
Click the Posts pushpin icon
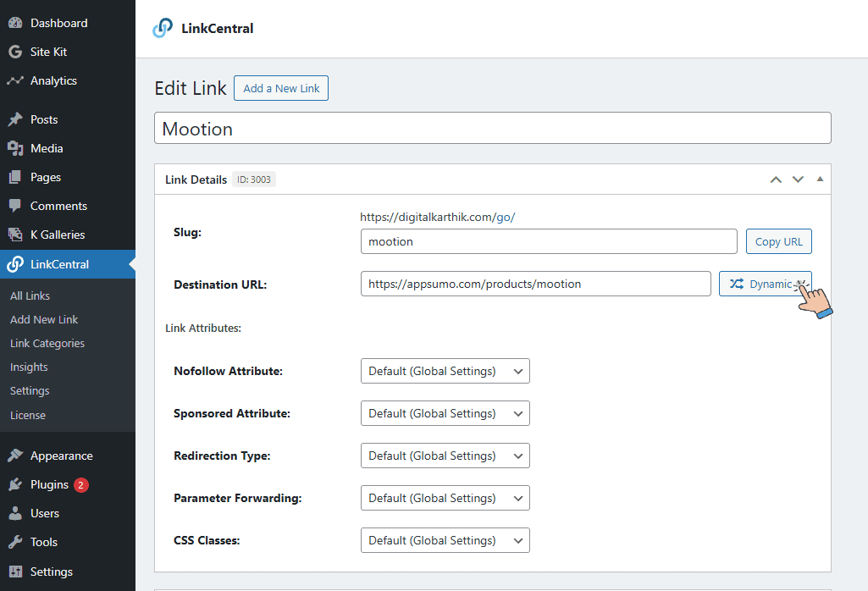15,119
